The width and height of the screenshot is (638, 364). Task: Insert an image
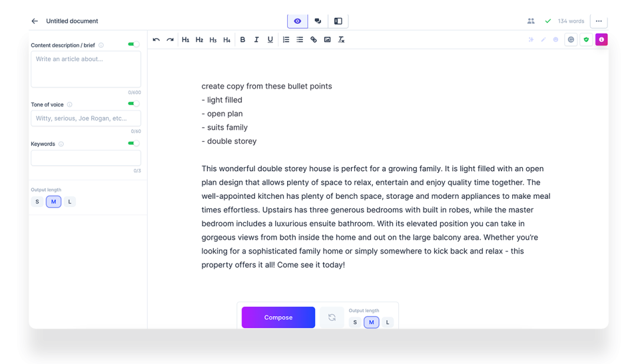click(327, 40)
